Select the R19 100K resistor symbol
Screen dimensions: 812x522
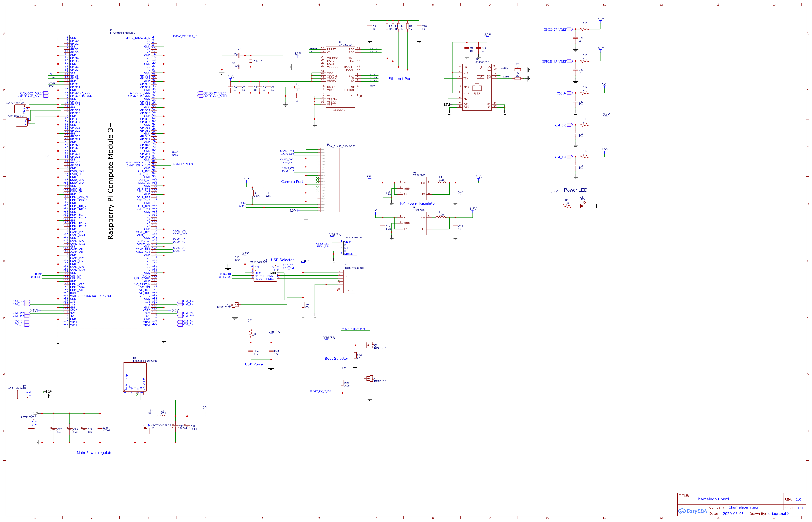click(x=342, y=383)
